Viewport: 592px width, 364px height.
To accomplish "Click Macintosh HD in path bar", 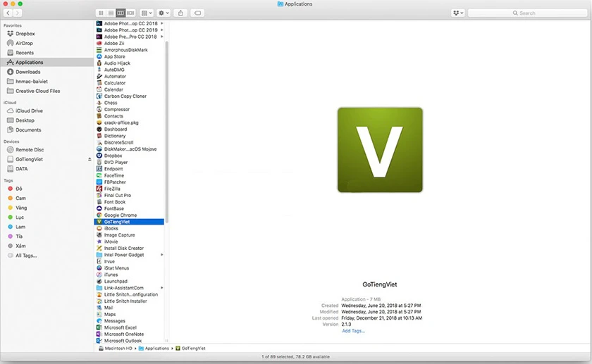I will [x=116, y=348].
